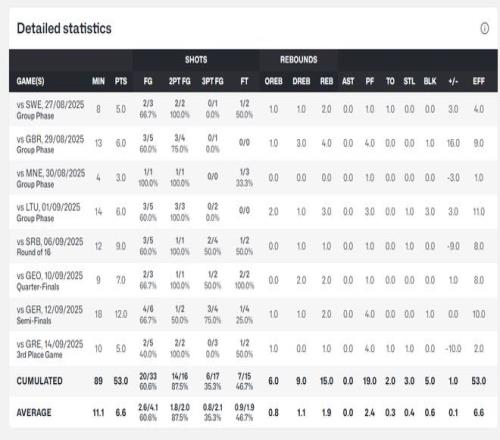The image size is (500, 440).
Task: Open the vs GRE 3rd Place Game
Action: [x=253, y=349]
